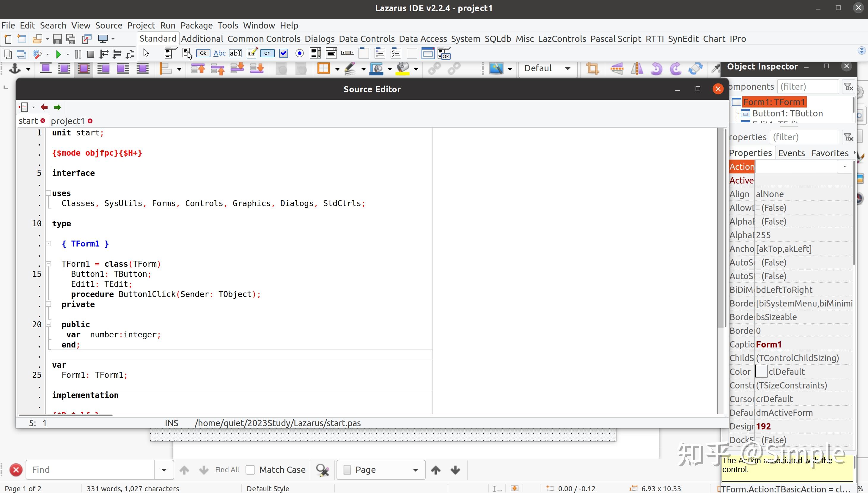
Task: Toggle visibility of TForm1 class block
Action: pos(49,264)
